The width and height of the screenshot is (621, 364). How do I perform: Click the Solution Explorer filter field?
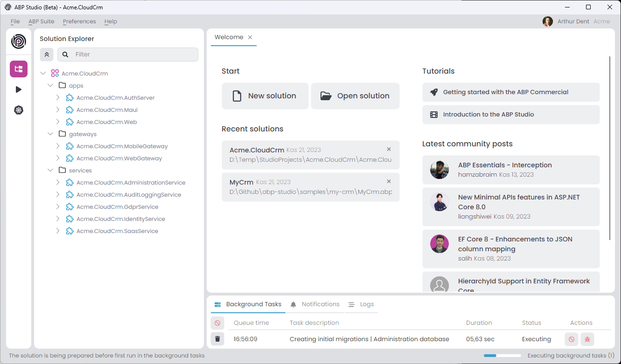(x=133, y=55)
